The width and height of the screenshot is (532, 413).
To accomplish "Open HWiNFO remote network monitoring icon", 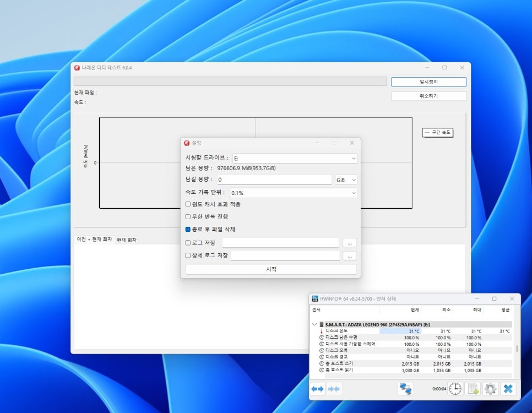I will click(406, 389).
